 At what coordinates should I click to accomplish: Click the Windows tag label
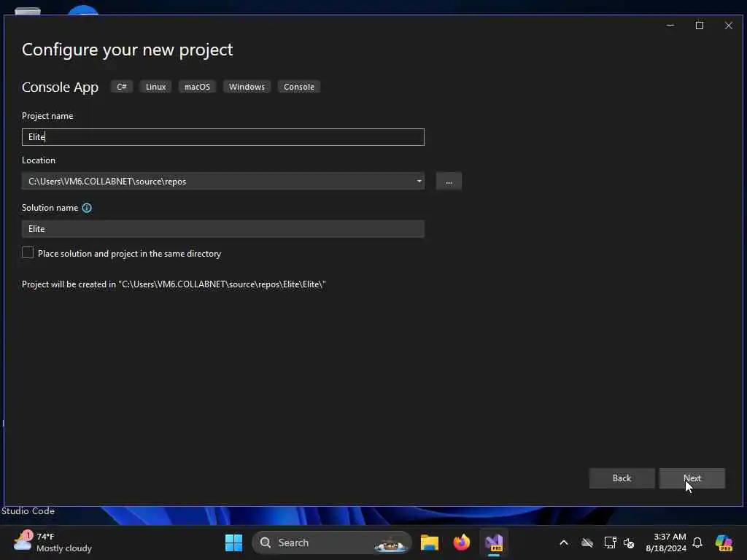click(x=247, y=87)
